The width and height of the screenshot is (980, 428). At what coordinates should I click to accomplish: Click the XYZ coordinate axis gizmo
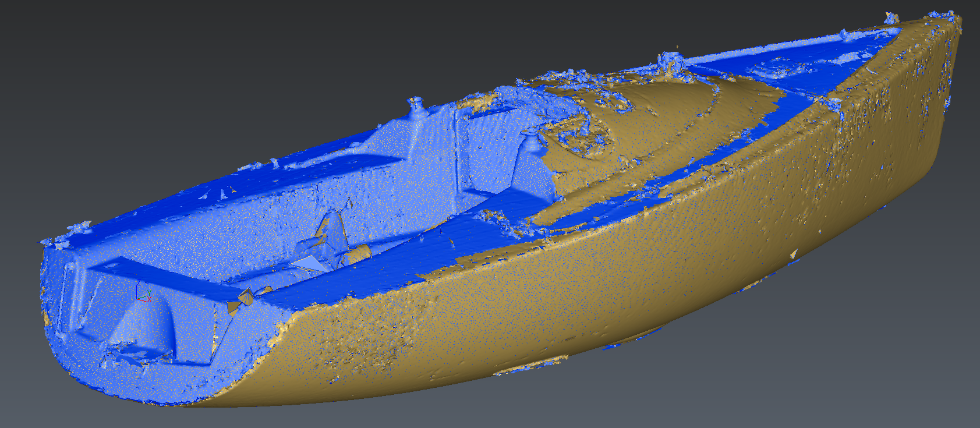pyautogui.click(x=143, y=292)
